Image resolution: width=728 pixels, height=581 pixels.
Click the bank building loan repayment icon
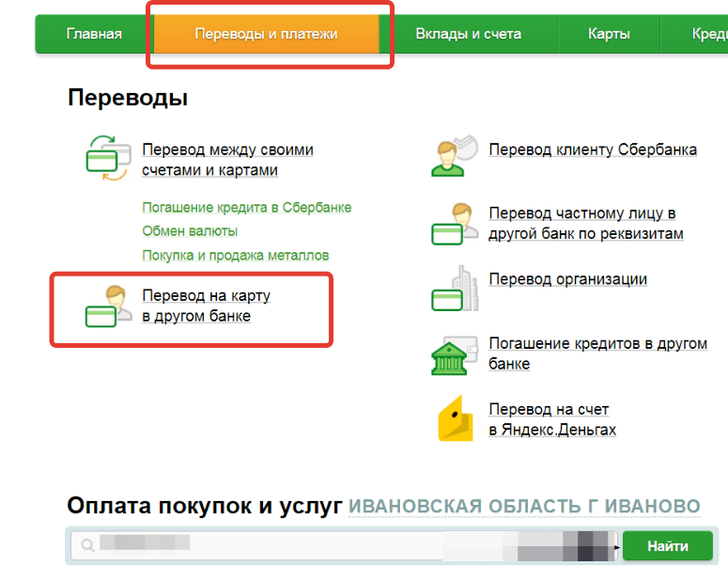coord(455,355)
